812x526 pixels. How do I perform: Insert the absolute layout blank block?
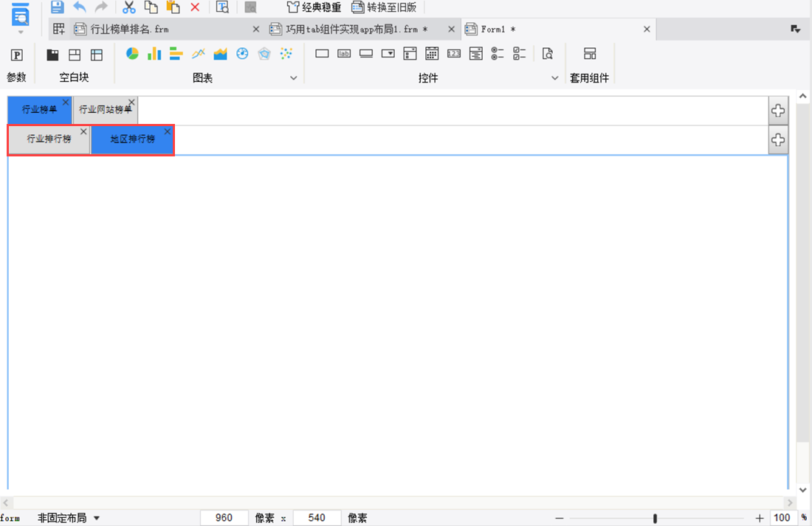coord(75,55)
